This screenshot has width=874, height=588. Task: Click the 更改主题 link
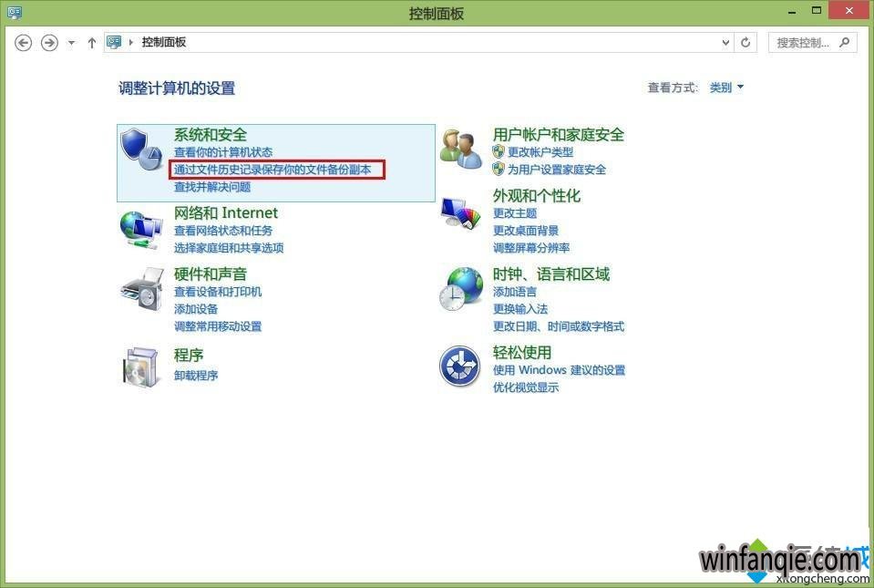coord(515,213)
